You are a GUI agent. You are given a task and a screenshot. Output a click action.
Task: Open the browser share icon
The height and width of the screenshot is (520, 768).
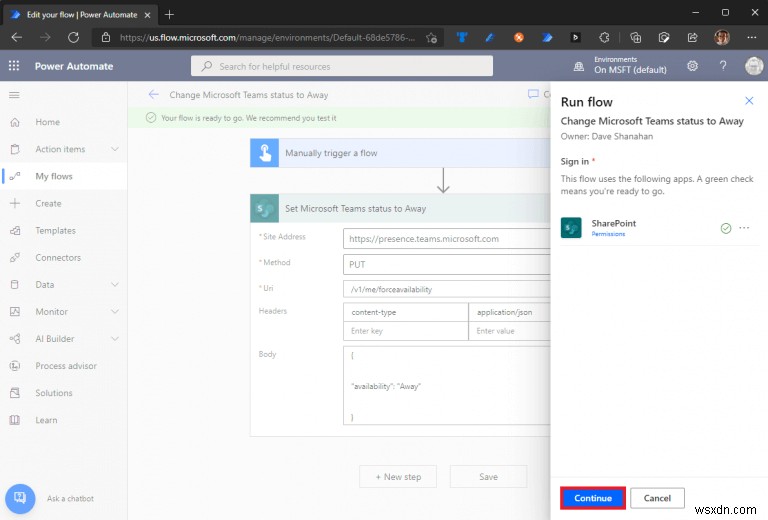point(692,37)
